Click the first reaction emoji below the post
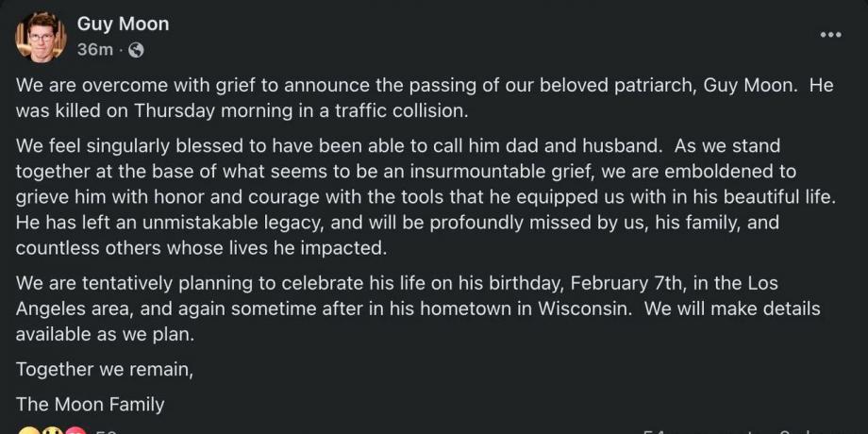The height and width of the screenshot is (434, 868). point(28,430)
